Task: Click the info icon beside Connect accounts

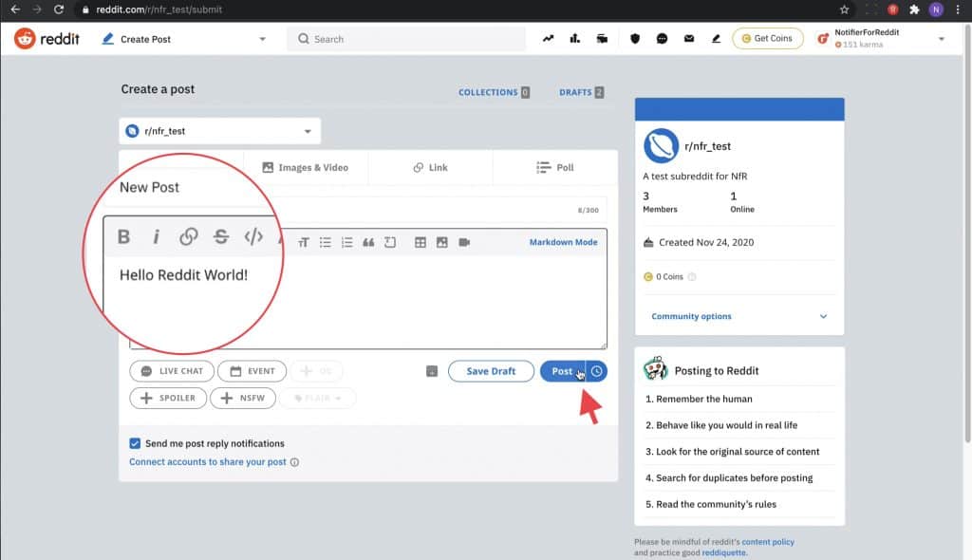Action: coord(294,462)
